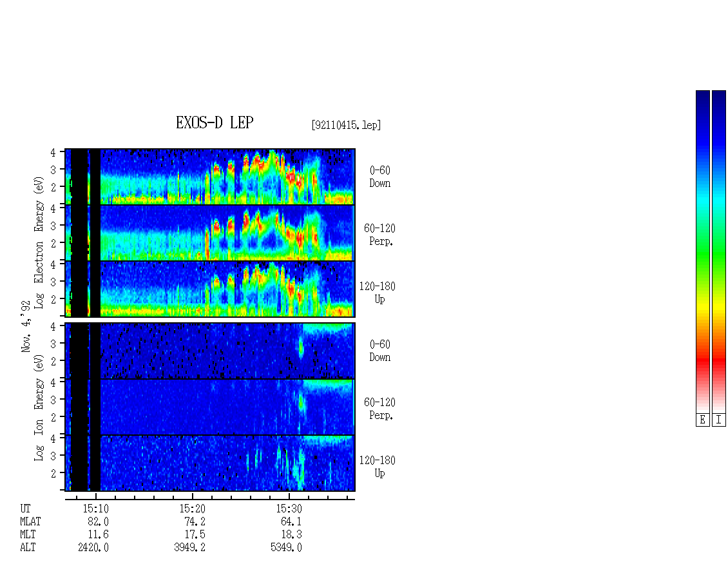Image resolution: width=728 pixels, height=564 pixels.
Task: Click the MLAT value 64.1
Action: [x=291, y=521]
